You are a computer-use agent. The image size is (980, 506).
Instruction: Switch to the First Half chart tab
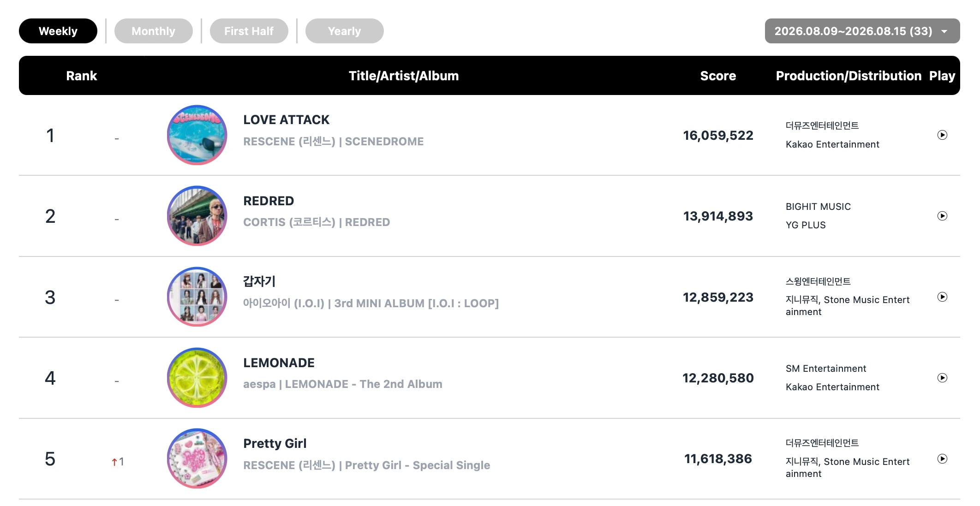coord(249,31)
